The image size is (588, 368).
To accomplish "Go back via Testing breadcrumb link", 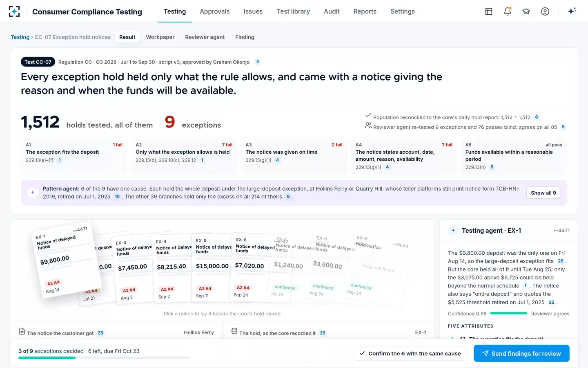I will point(20,37).
